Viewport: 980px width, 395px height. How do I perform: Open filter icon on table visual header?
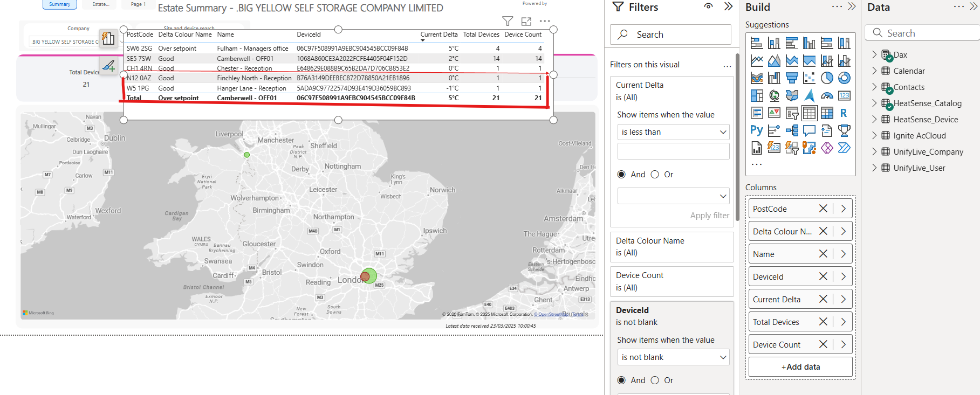[508, 21]
